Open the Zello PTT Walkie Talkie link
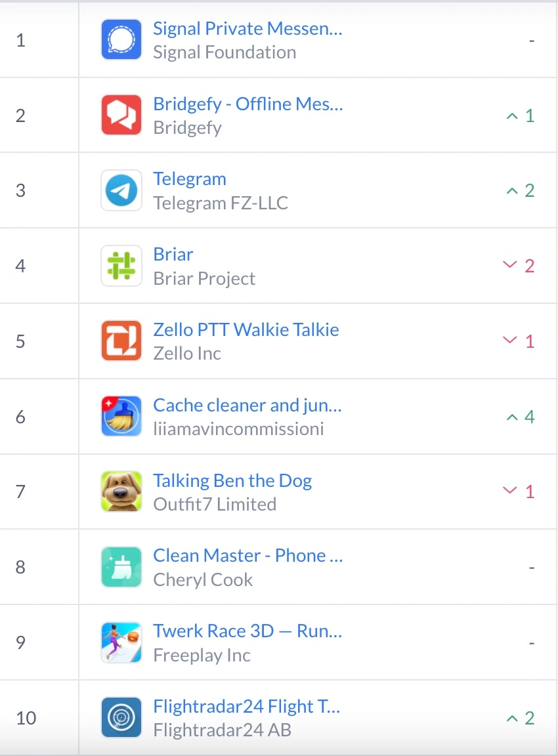The width and height of the screenshot is (558, 756). coord(246,329)
